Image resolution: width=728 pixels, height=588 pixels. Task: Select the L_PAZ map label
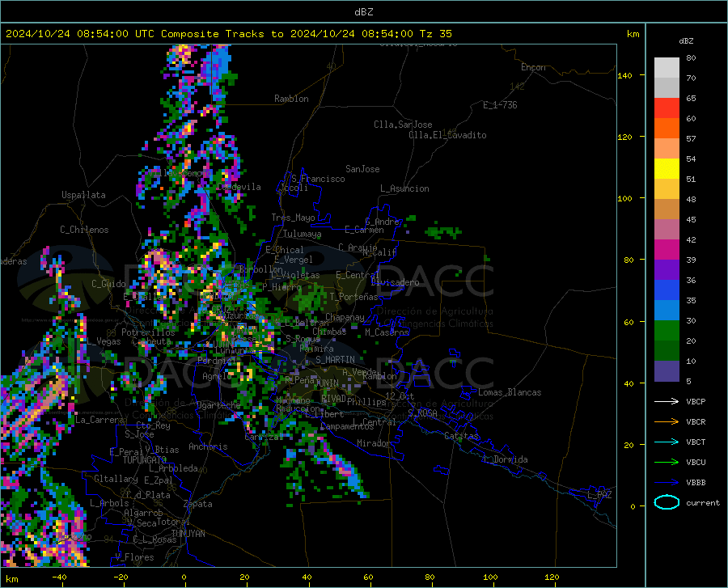(x=599, y=495)
